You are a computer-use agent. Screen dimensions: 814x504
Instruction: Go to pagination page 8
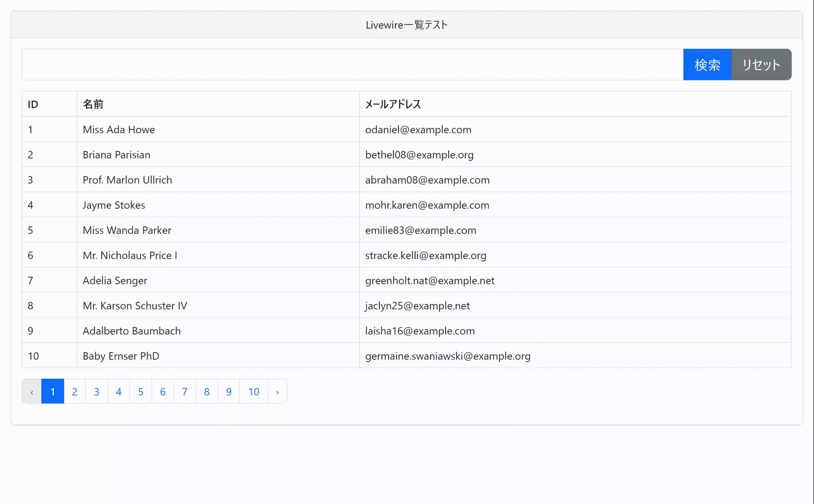207,391
